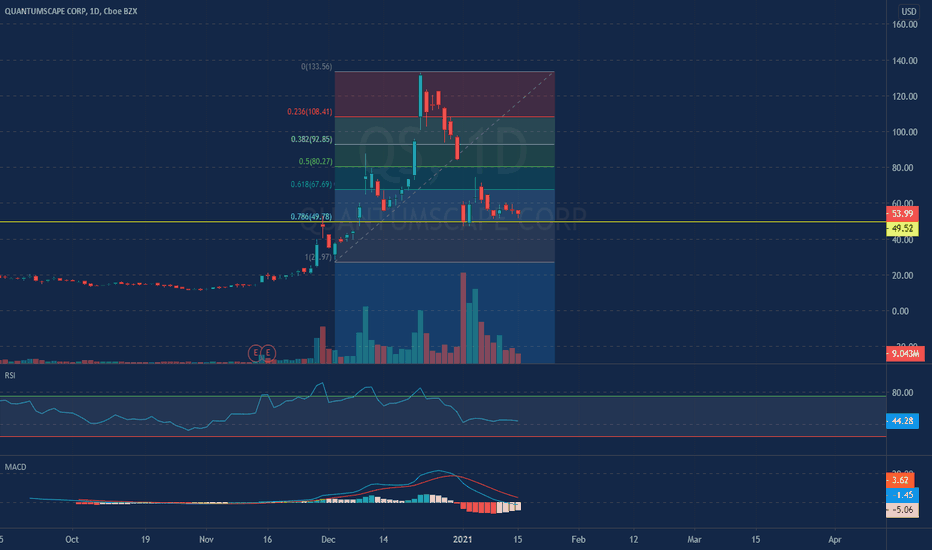Viewport: 932px width, 550px height.
Task: Select the 0.382(92.85) Fibonacci level label
Action: (311, 139)
